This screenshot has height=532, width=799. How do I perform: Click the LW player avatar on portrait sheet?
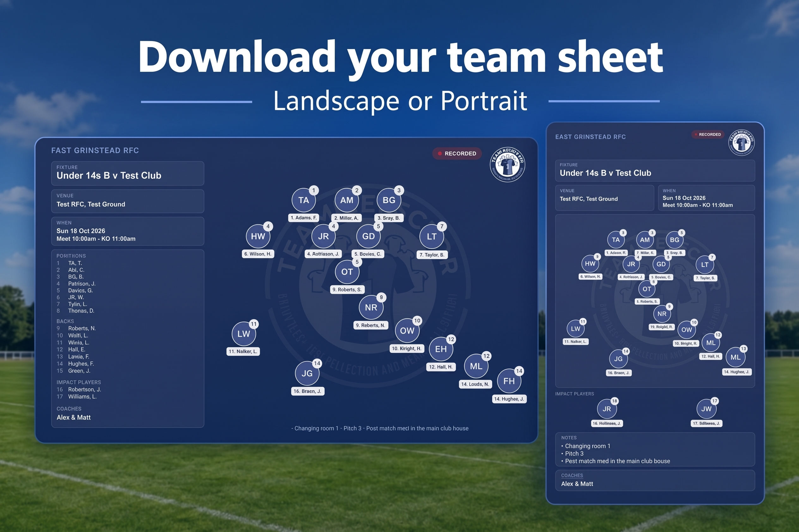576,329
